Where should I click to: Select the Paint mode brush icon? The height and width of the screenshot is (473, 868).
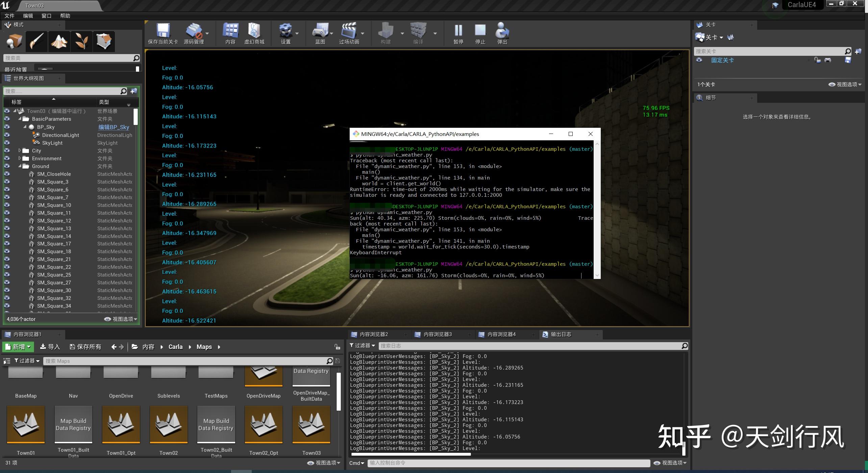tap(36, 42)
